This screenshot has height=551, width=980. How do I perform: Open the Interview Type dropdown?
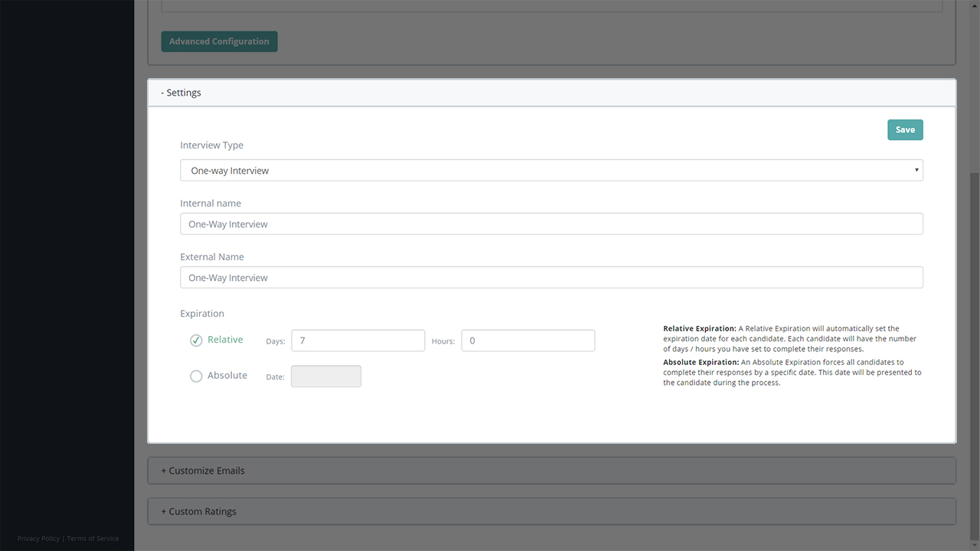[551, 170]
